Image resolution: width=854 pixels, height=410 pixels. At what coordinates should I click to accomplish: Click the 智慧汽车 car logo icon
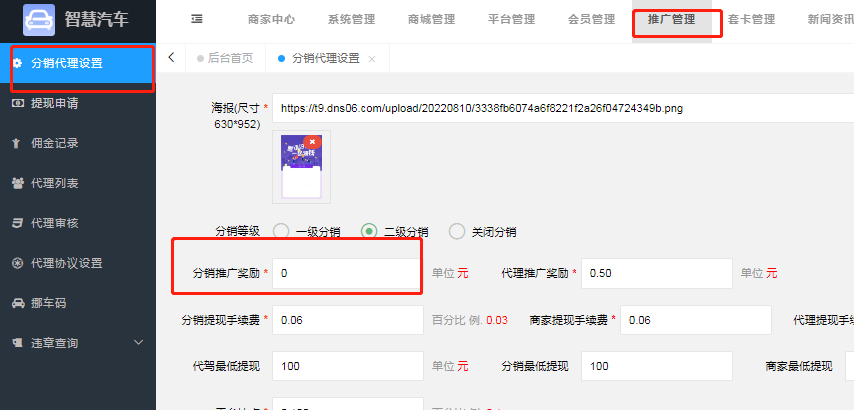(x=39, y=20)
